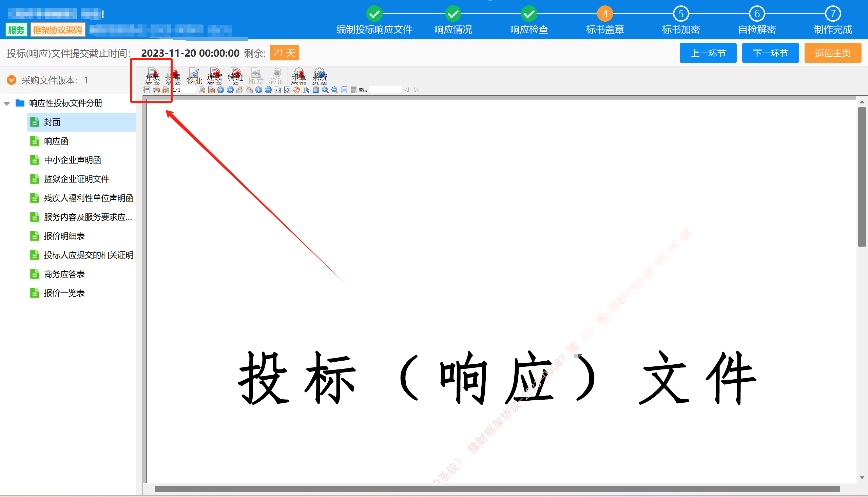Screen dimensions: 868x497
Task: Go to step 编制投标响应文件
Action: coord(374,20)
